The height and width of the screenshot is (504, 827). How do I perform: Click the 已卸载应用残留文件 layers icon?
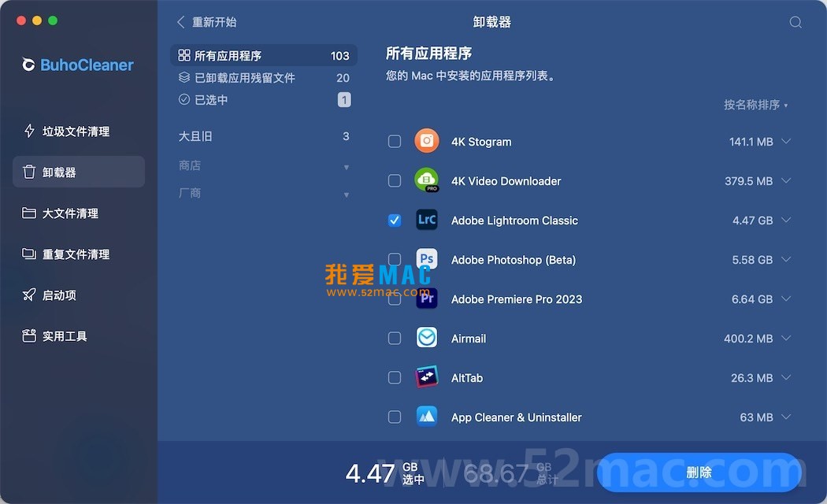pyautogui.click(x=184, y=77)
